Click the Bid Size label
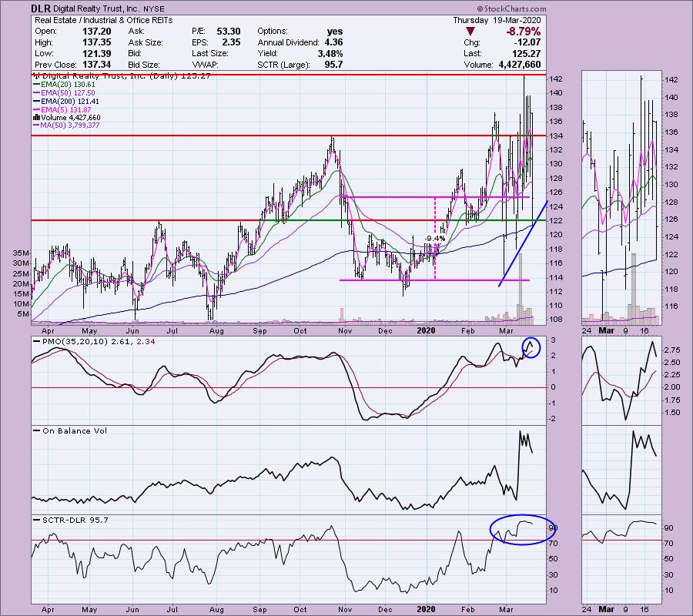 click(144, 65)
